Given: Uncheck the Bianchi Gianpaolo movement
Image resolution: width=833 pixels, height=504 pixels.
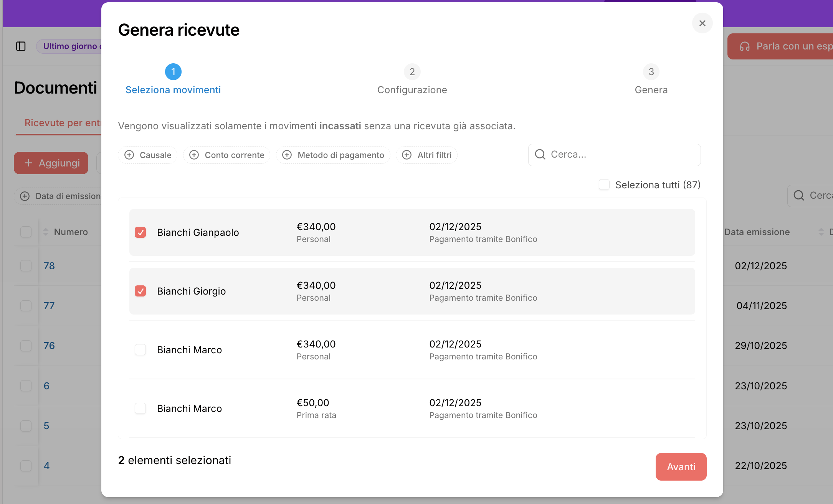Looking at the screenshot, I should pos(140,232).
